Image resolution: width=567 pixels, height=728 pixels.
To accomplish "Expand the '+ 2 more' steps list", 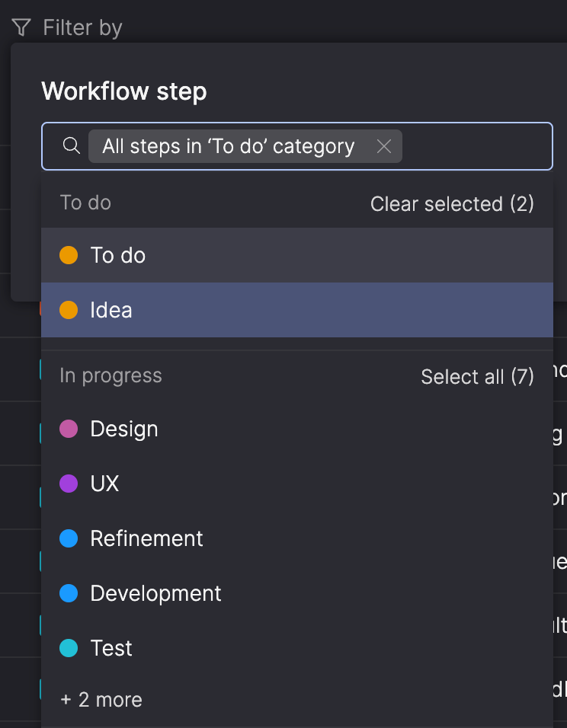I will (101, 700).
